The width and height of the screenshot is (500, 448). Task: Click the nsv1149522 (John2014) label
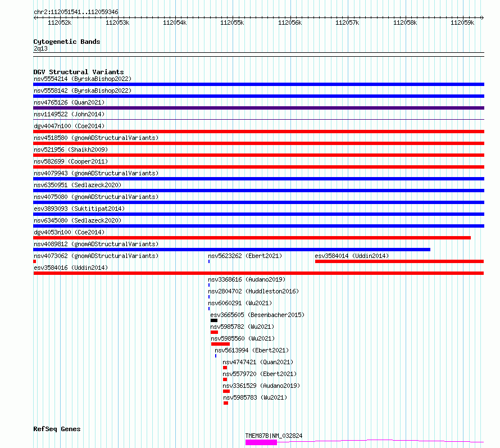coord(69,114)
